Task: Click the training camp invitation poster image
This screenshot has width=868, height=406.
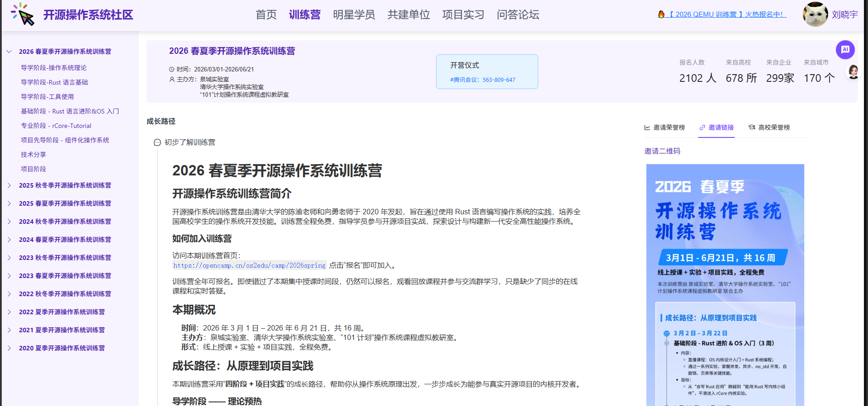Action: (725, 285)
